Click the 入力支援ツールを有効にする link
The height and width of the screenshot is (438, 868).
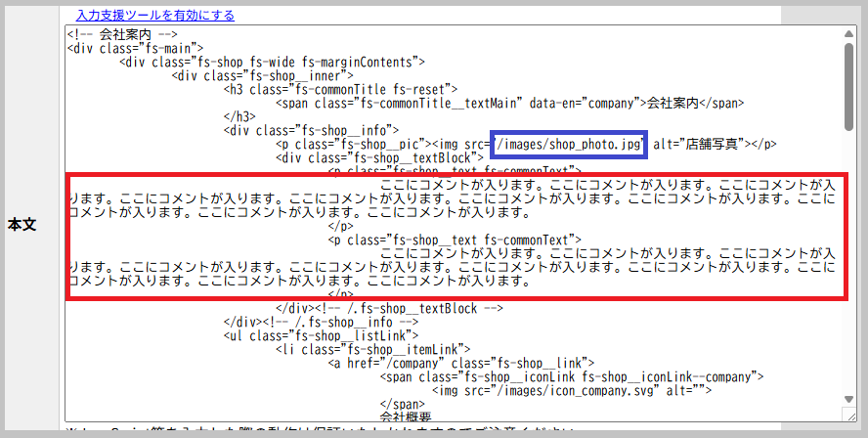point(155,16)
